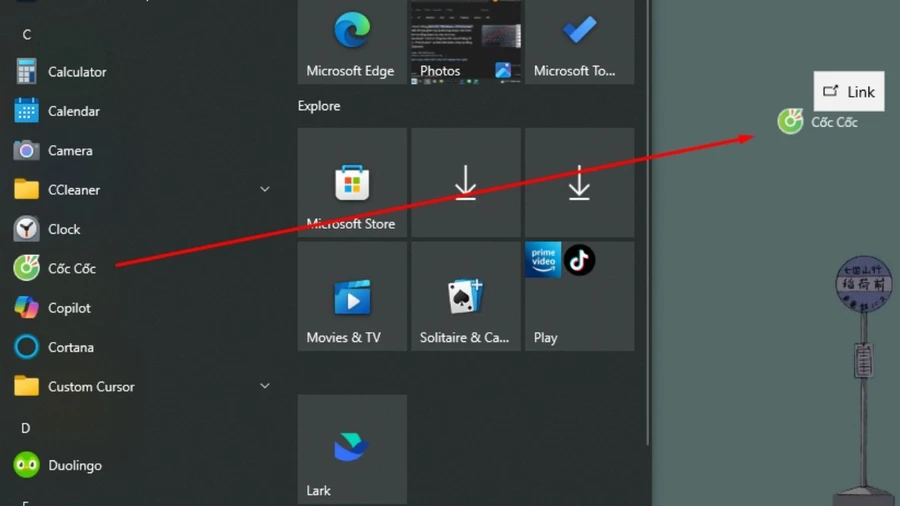Screen dimensions: 900x506
Task: Expand the Custom Cursor folder chevron
Action: [265, 386]
